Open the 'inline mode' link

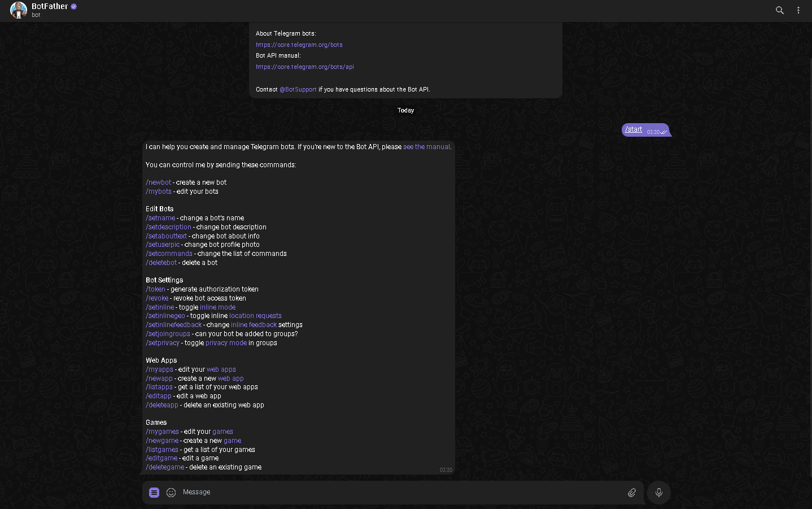pos(218,307)
